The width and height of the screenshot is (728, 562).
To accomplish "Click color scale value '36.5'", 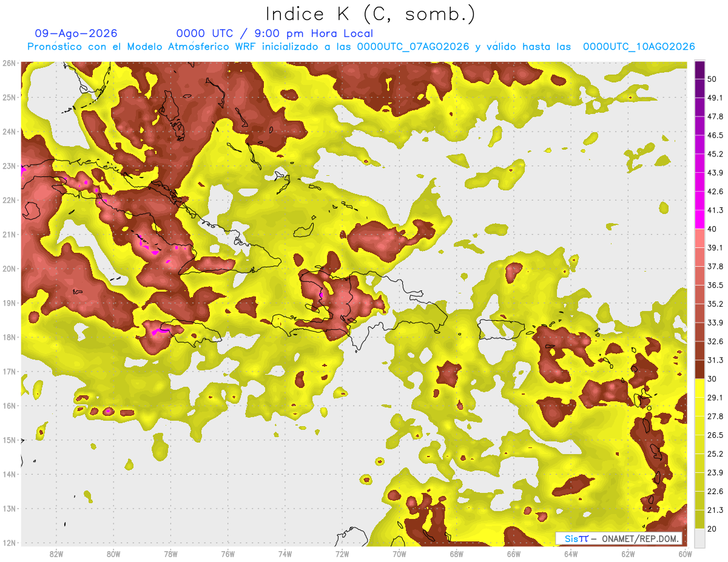I will pyautogui.click(x=715, y=285).
